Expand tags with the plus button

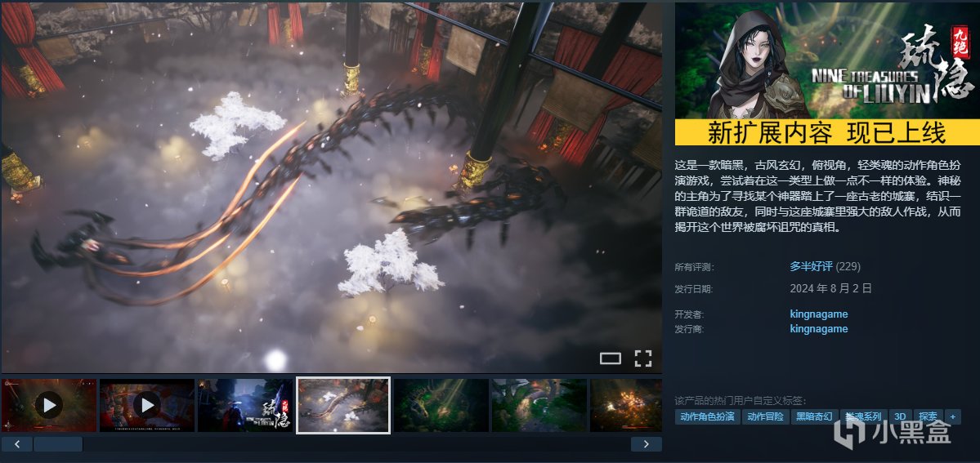click(953, 416)
